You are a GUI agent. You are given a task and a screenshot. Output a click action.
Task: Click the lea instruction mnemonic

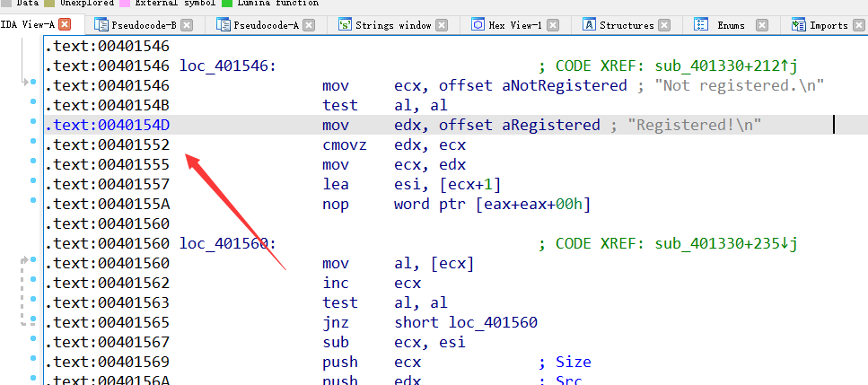click(x=336, y=184)
